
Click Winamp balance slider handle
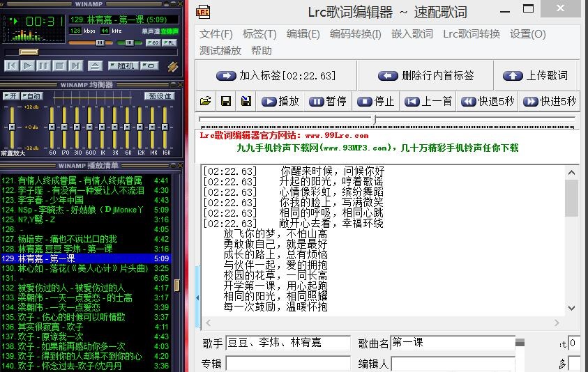coord(129,42)
